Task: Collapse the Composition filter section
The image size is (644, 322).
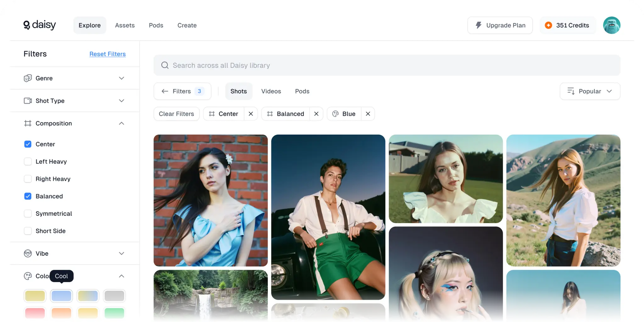Action: tap(121, 123)
